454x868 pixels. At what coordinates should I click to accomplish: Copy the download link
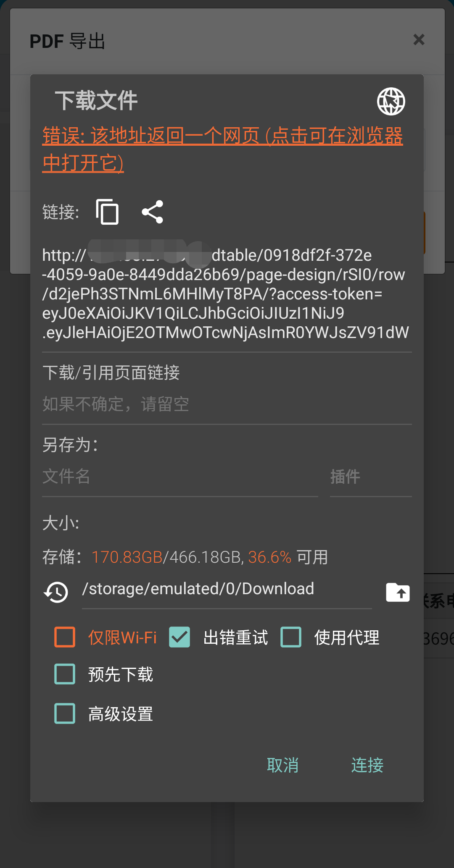pos(107,212)
